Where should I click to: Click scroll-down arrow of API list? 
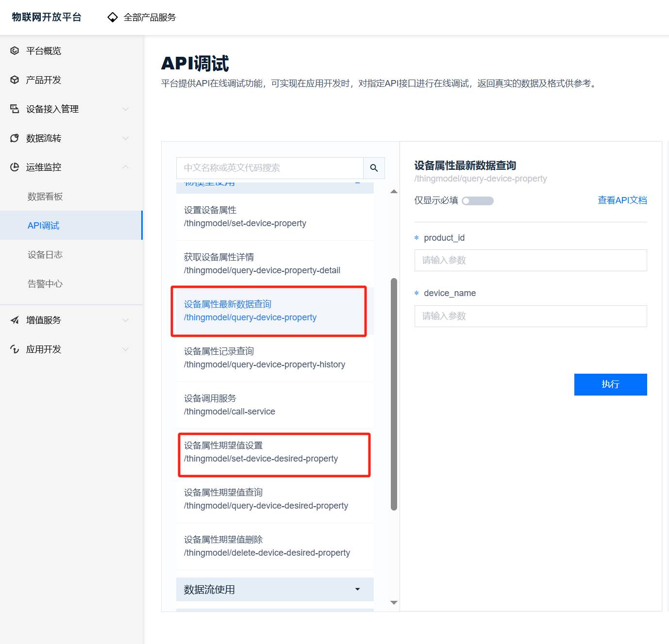point(394,603)
